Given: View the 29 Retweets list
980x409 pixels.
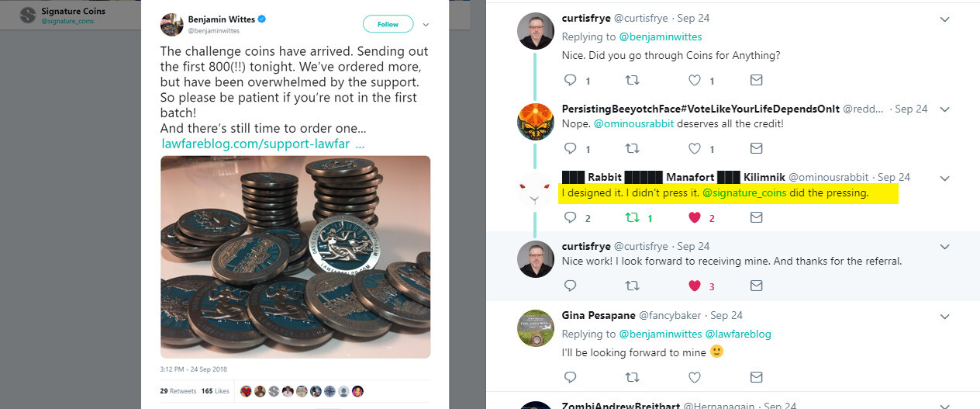Looking at the screenshot, I should point(178,391).
